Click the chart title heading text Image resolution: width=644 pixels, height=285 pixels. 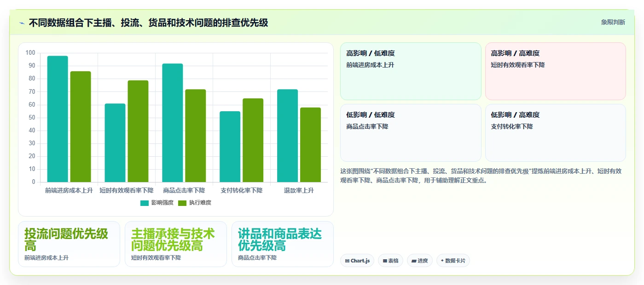pos(148,23)
